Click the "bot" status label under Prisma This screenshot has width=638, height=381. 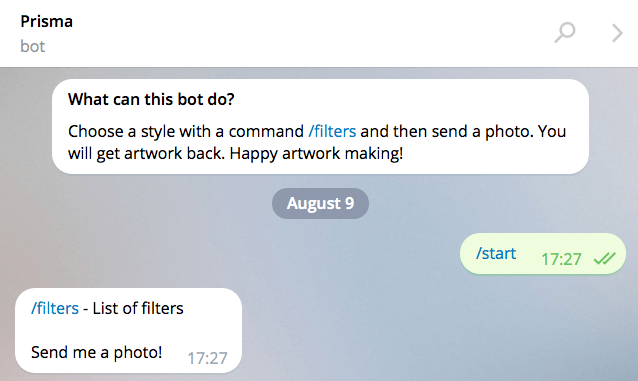tap(33, 46)
